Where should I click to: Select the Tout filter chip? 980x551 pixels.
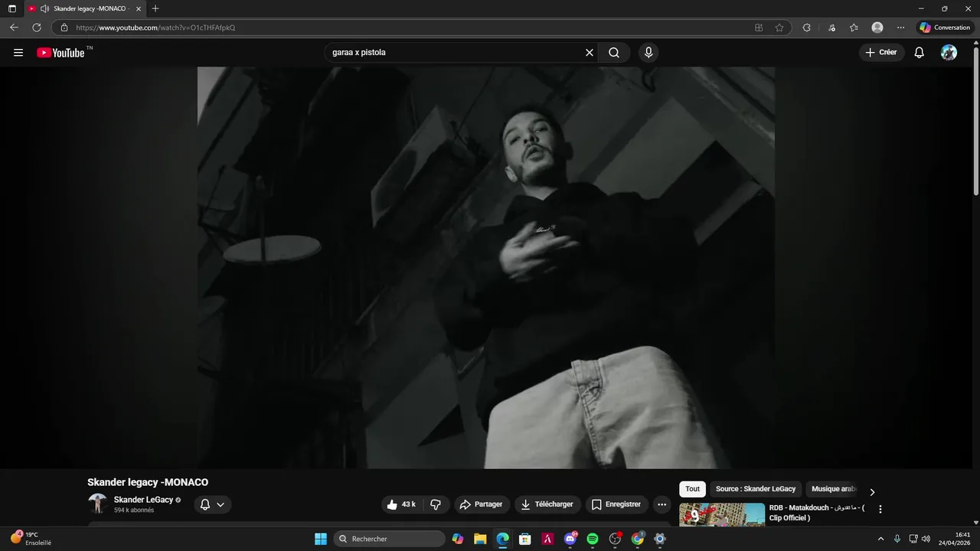point(692,489)
